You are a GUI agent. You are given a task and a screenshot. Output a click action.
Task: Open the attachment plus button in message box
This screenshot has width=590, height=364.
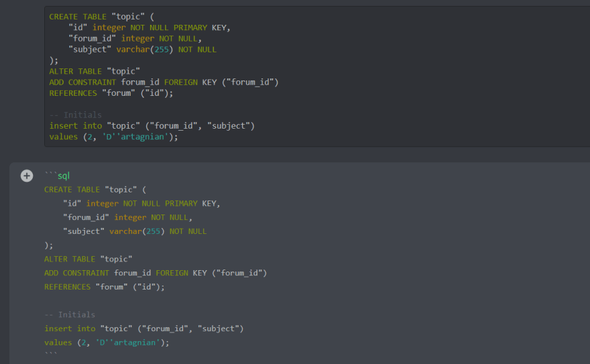27,176
